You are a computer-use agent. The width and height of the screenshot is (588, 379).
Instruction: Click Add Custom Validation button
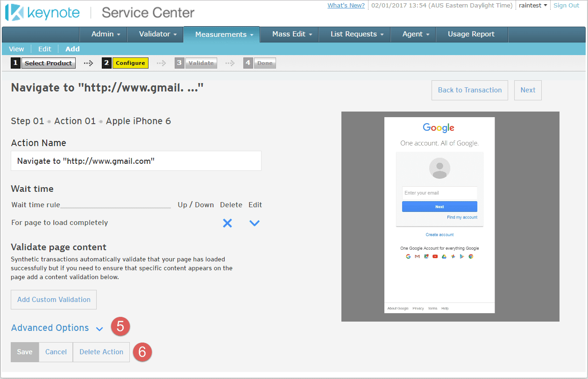click(54, 300)
